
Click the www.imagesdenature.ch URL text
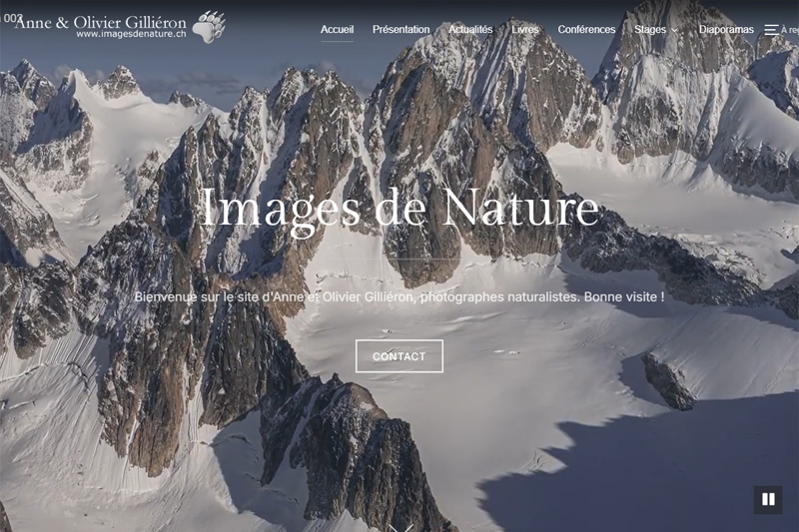click(131, 35)
